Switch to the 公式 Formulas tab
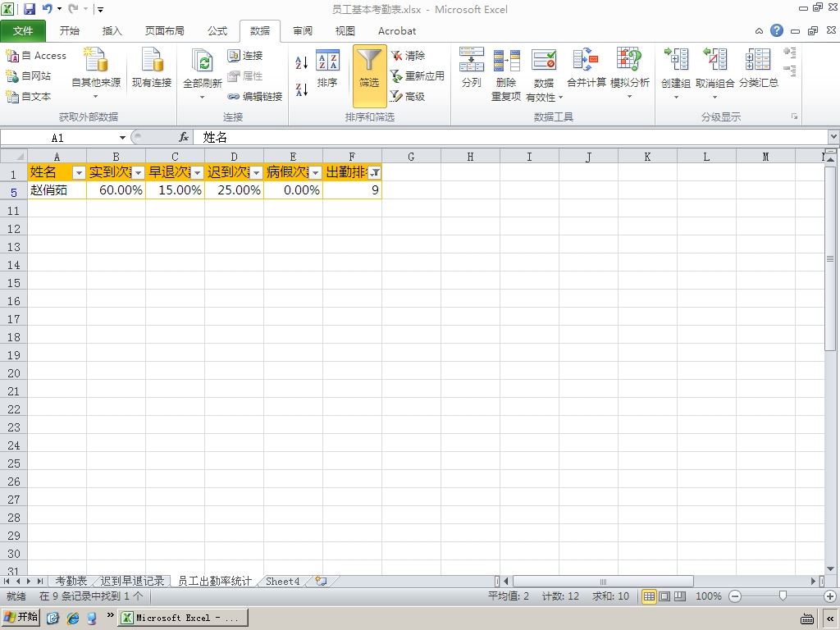840x630 pixels. 217,31
